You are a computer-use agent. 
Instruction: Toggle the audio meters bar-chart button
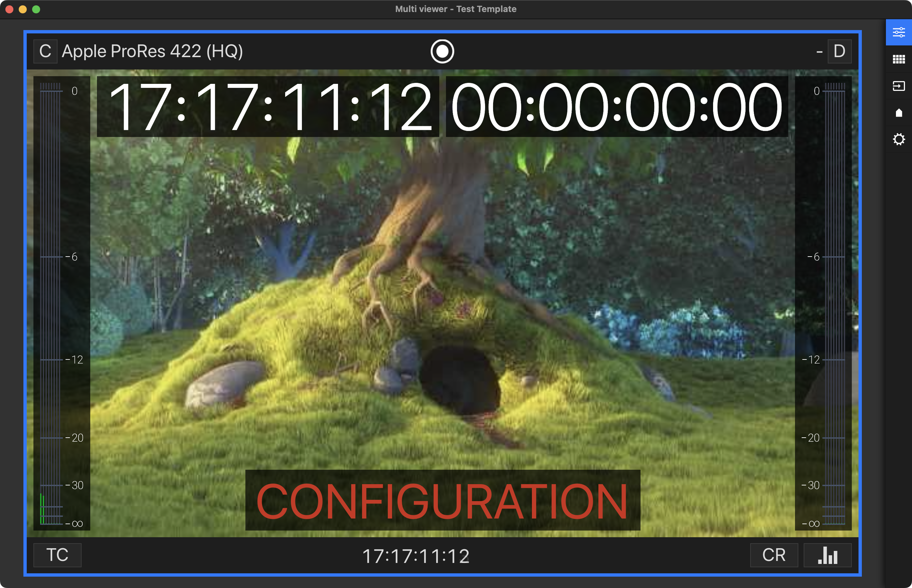827,555
